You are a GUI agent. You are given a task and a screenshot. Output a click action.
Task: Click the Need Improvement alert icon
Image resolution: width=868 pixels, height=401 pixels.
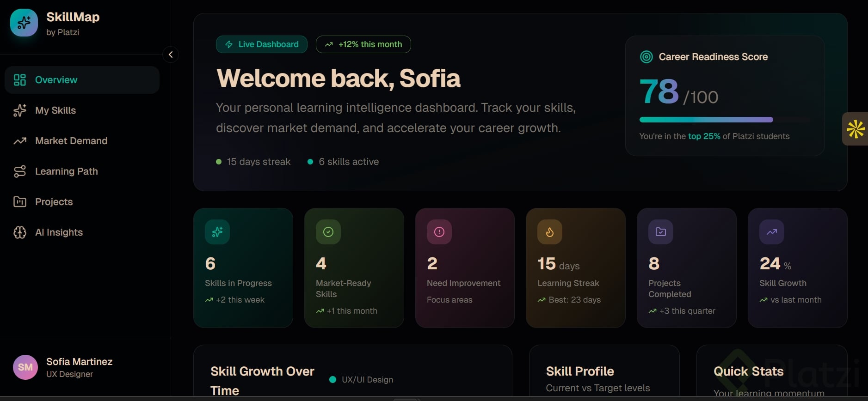[x=439, y=232]
